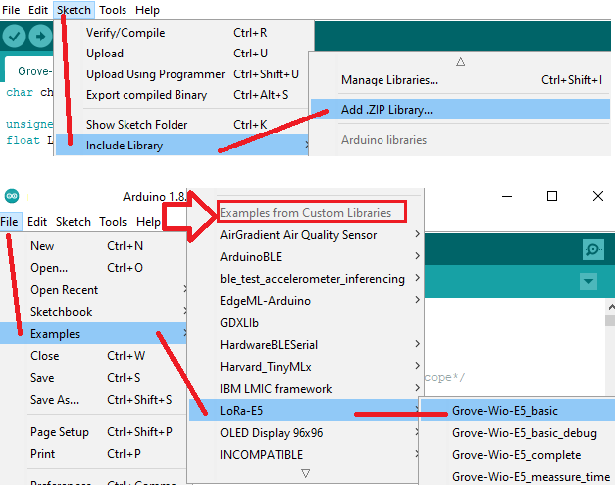Open Manage Libraries entry
The height and width of the screenshot is (485, 616).
460,80
